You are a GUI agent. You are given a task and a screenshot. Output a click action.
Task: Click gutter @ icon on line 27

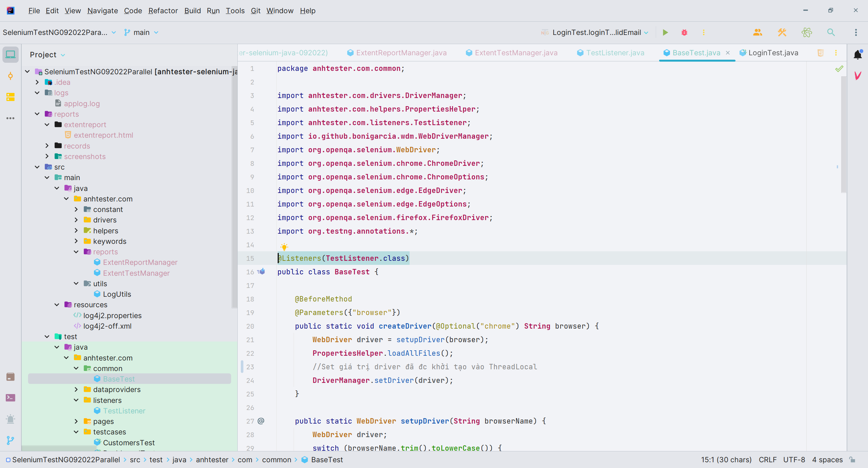click(261, 421)
